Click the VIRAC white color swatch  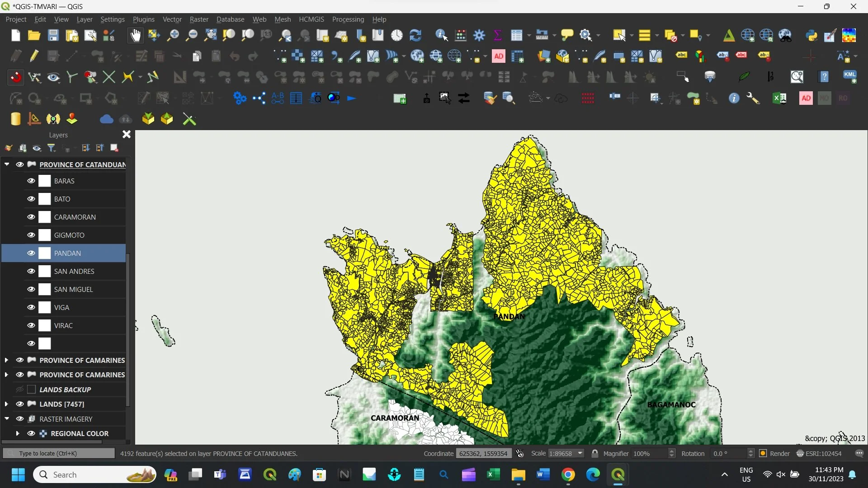[x=45, y=325]
